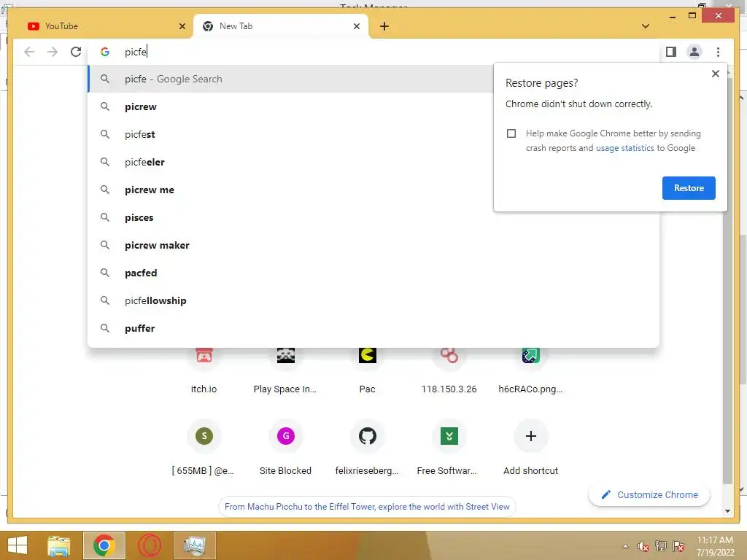
Task: Minimize the Chrome window
Action: pyautogui.click(x=672, y=17)
